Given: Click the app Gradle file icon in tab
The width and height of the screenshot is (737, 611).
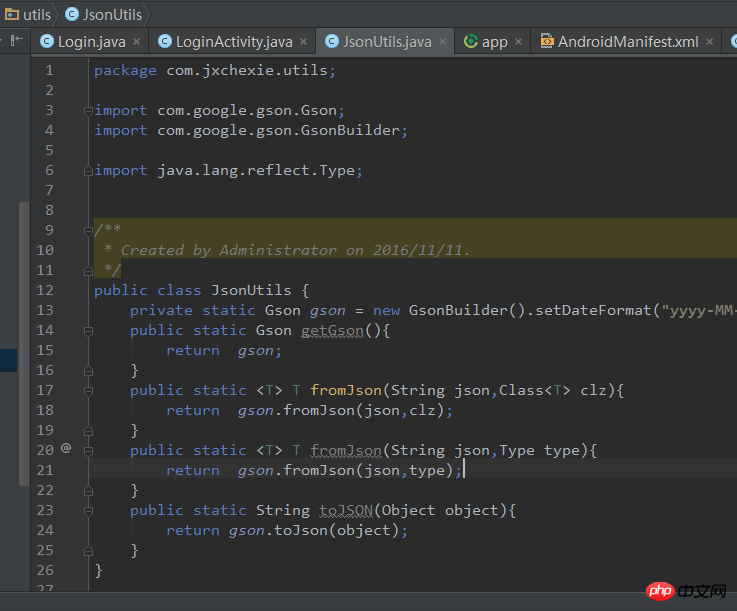Looking at the screenshot, I should [470, 41].
